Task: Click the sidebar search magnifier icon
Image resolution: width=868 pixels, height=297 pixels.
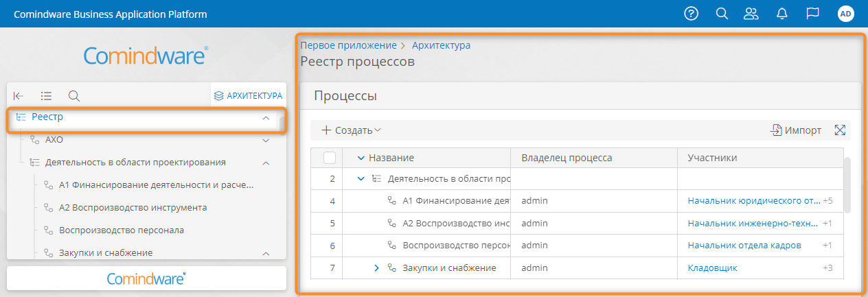Action: click(x=74, y=96)
